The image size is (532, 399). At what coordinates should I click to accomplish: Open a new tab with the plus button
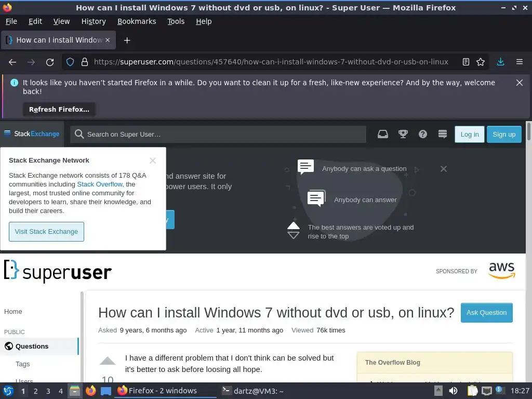click(127, 41)
